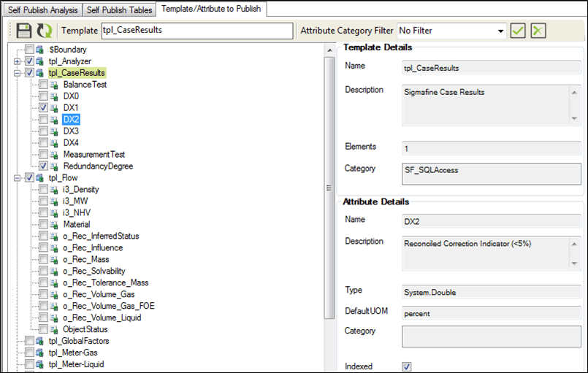The width and height of the screenshot is (588, 373).
Task: Click attribute icon beside DX1
Action: click(53, 108)
